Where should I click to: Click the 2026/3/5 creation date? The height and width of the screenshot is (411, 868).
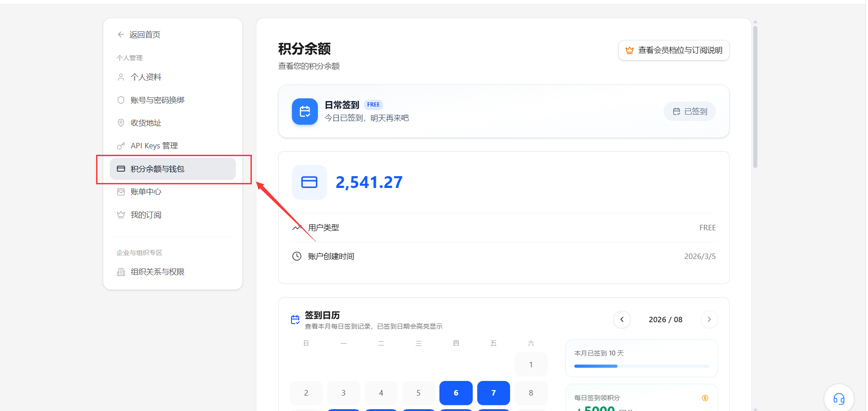point(700,256)
